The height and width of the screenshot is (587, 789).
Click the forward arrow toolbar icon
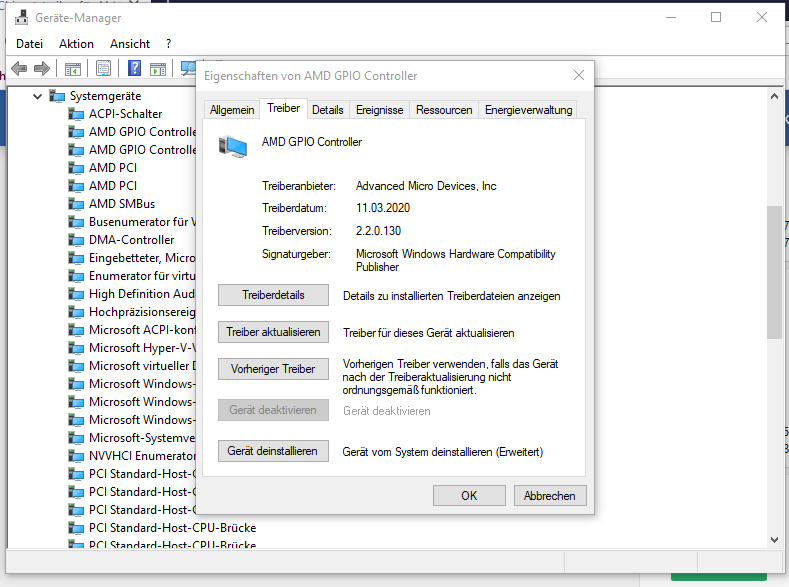pos(42,68)
